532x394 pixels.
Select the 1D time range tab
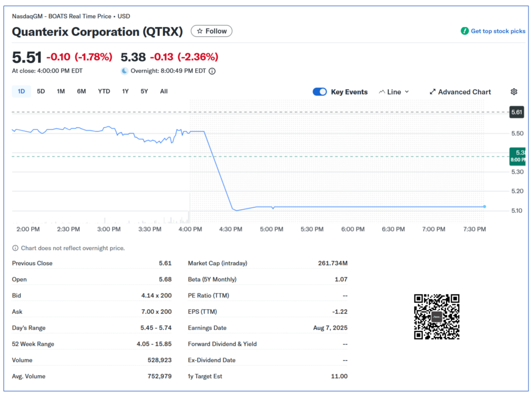click(x=21, y=91)
